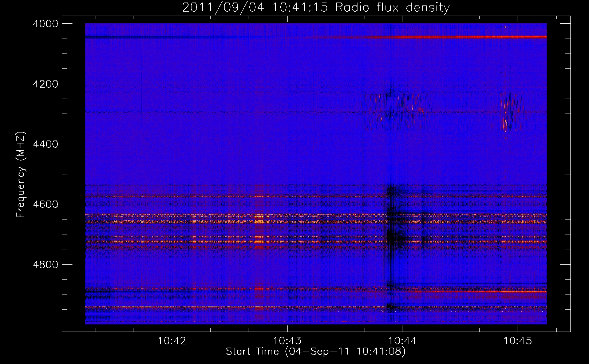The width and height of the screenshot is (589, 364).
Task: Click the "Start Time (04-Sep-11 10:41:08)" axis title
Action: point(316,352)
